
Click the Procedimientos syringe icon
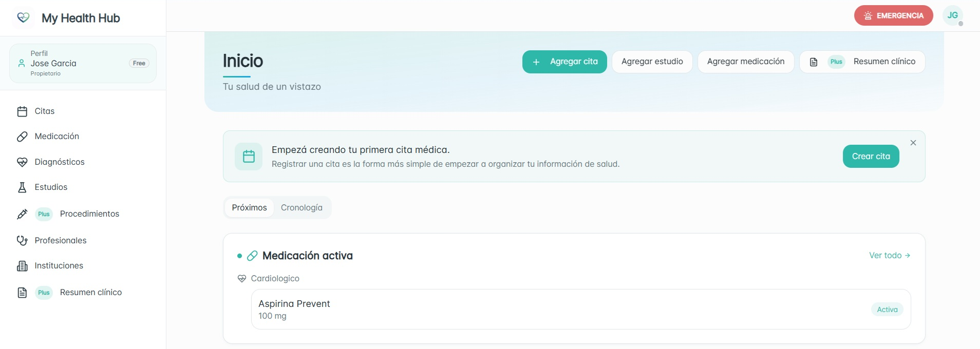coord(22,214)
